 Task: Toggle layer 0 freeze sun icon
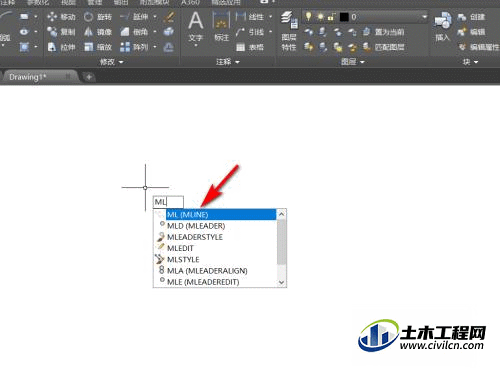pyautogui.click(x=320, y=17)
